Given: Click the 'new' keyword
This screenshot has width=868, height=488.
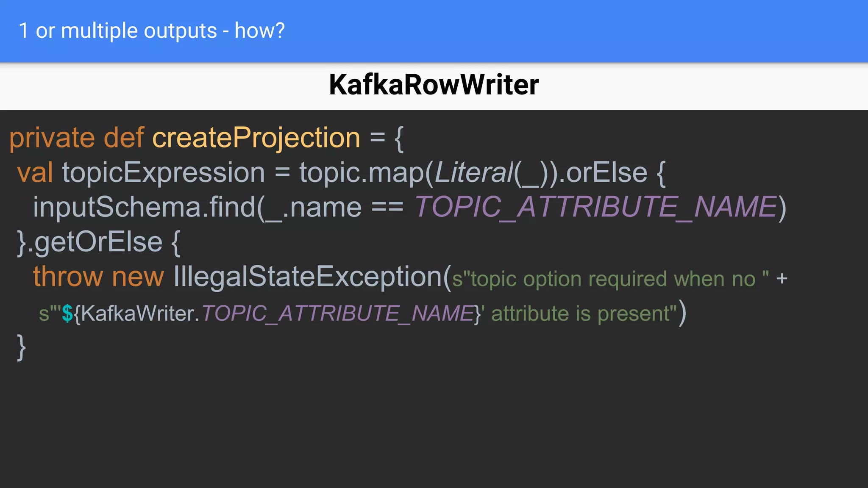Looking at the screenshot, I should pos(138,277).
